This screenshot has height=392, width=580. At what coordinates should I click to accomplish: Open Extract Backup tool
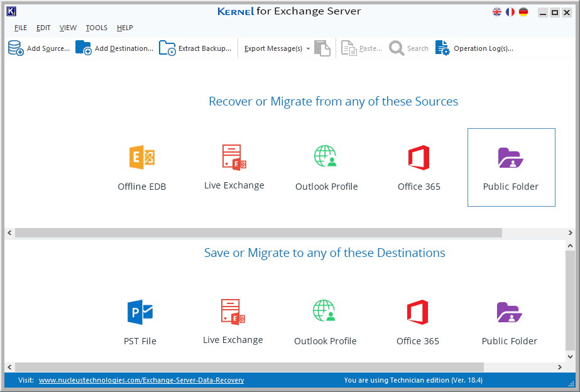click(195, 48)
